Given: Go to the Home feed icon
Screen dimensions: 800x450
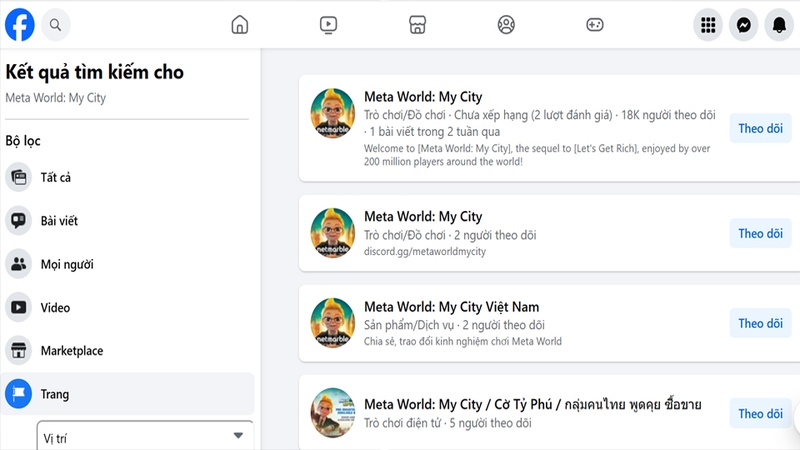Looking at the screenshot, I should [239, 24].
